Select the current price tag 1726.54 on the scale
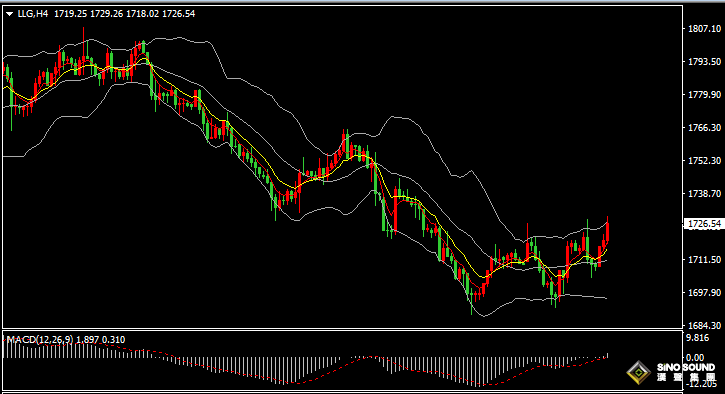 coord(704,224)
